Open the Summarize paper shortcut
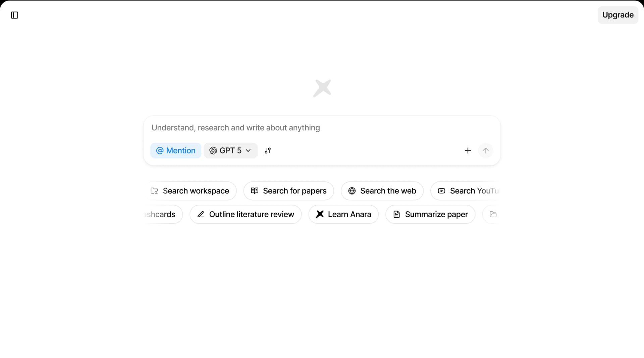Image resolution: width=644 pixels, height=358 pixels. click(430, 214)
